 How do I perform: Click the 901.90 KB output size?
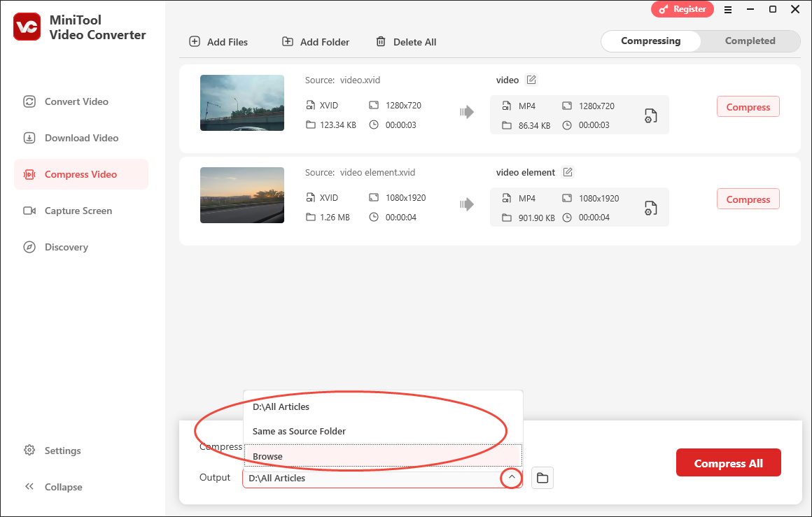(x=536, y=218)
